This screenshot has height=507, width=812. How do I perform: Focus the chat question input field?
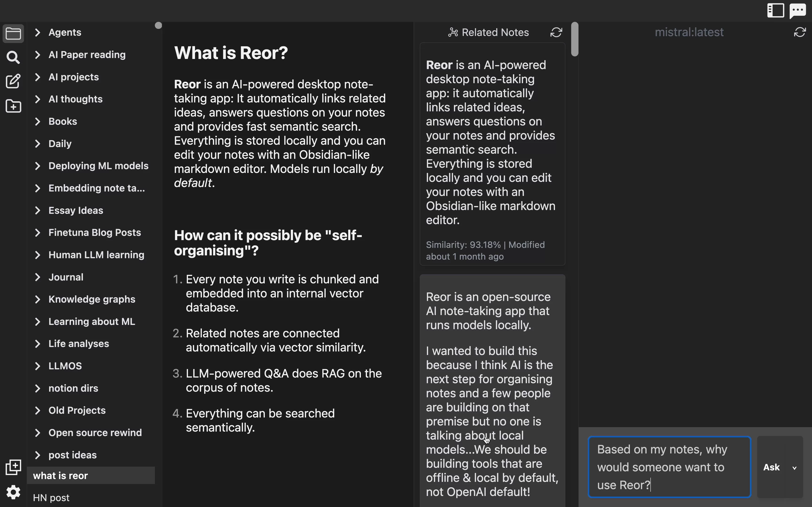click(x=670, y=467)
